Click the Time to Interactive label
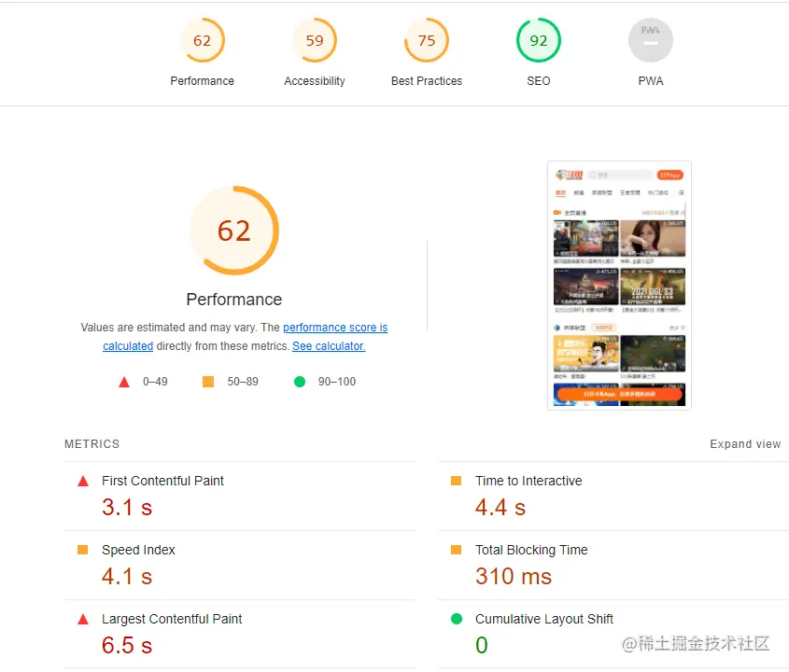Image resolution: width=789 pixels, height=672 pixels. tap(528, 481)
